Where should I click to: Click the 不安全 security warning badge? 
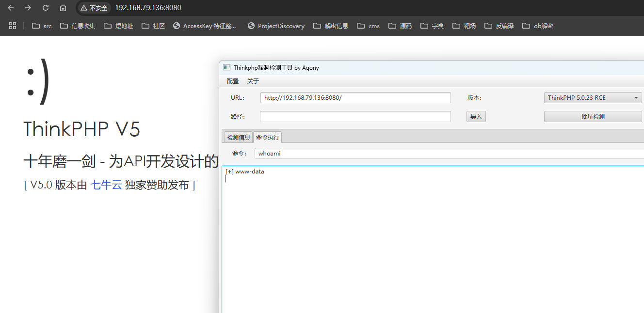click(x=95, y=8)
